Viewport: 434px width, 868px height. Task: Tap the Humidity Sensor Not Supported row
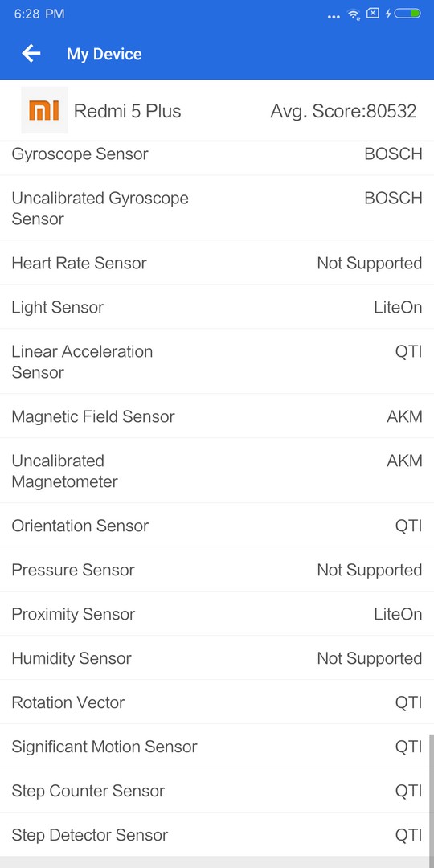pos(217,658)
